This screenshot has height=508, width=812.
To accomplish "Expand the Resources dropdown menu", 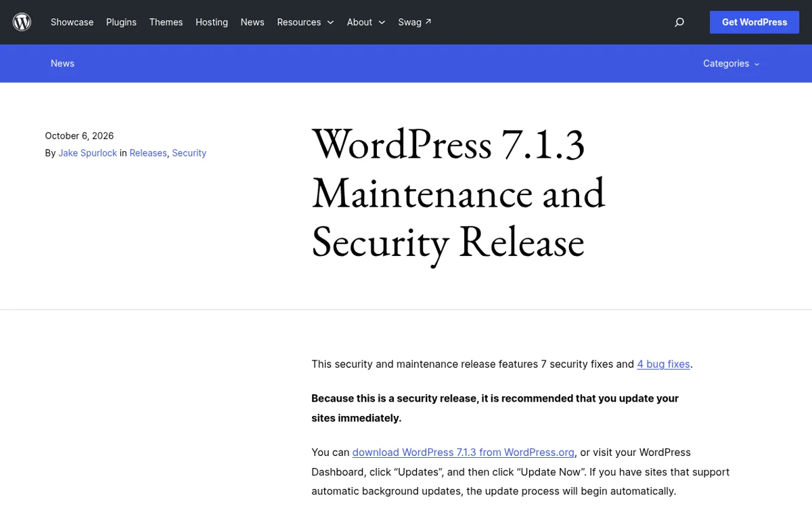I will click(x=305, y=22).
